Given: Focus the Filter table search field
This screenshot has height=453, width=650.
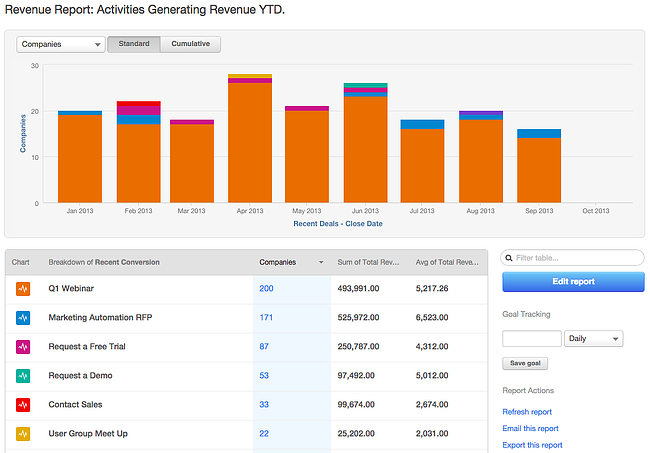Looking at the screenshot, I should (x=572, y=258).
